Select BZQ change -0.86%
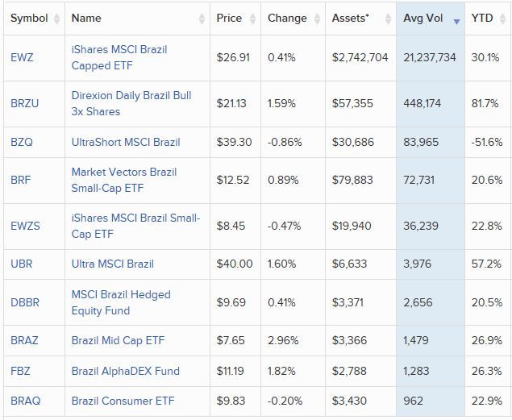Viewport: 512px width, 420px height. click(x=285, y=142)
